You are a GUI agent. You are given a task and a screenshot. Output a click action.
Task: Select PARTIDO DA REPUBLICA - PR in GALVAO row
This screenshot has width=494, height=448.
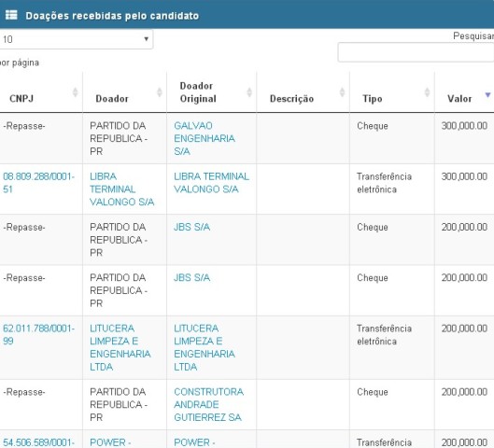119,138
